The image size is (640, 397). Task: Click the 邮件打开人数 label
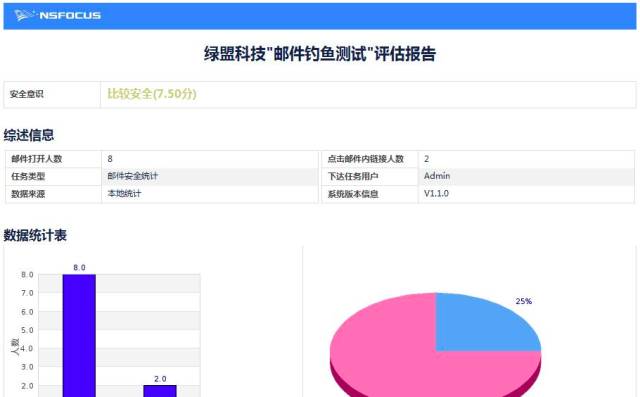click(37, 159)
